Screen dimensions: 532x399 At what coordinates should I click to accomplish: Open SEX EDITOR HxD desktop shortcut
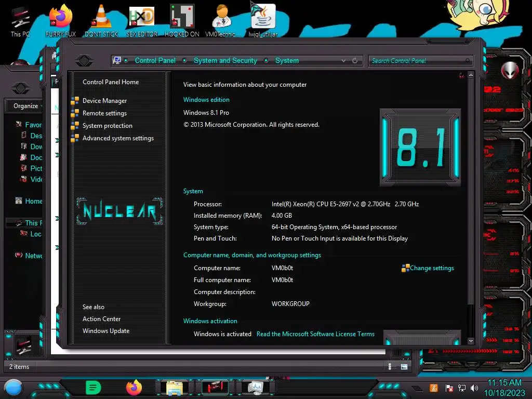142,21
